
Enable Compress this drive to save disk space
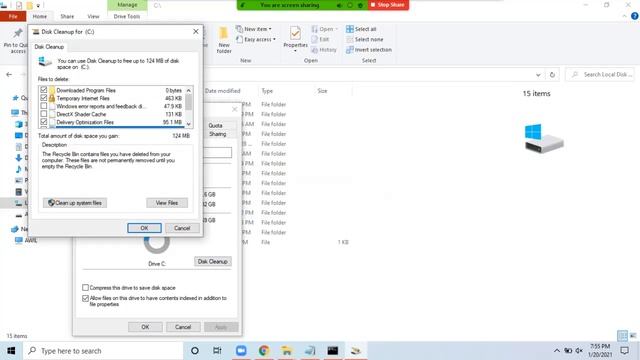click(x=85, y=288)
